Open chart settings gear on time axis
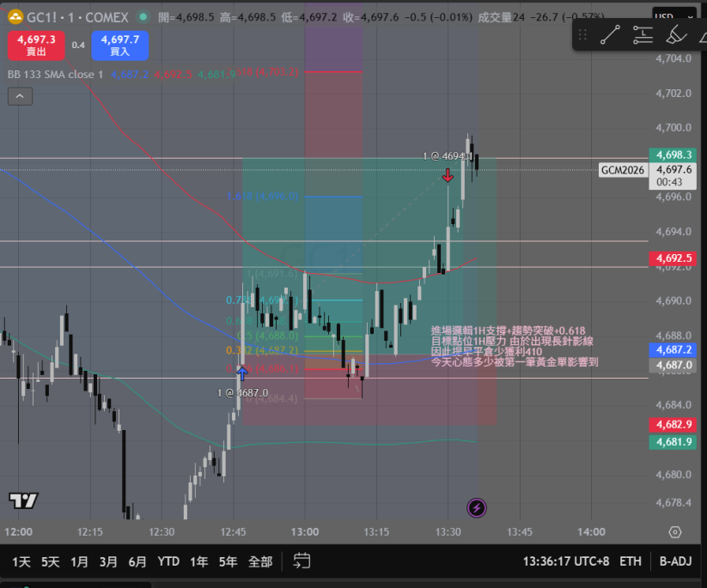Viewport: 707px width, 588px height. coord(674,532)
